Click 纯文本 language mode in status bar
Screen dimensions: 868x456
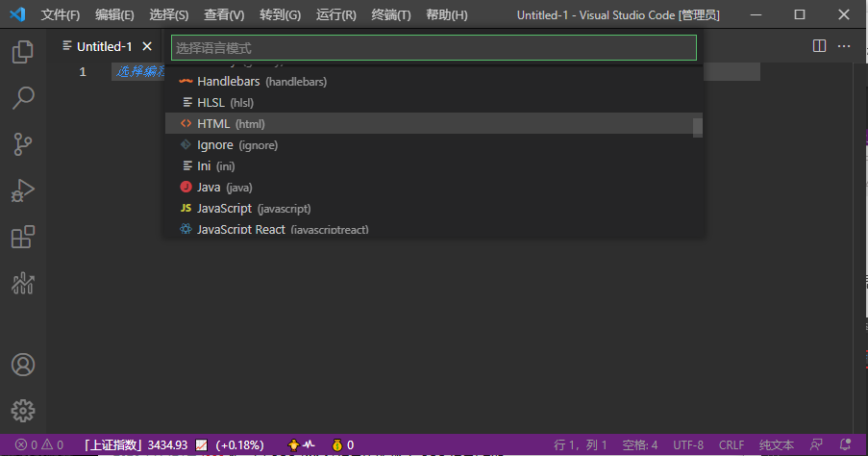(x=777, y=444)
